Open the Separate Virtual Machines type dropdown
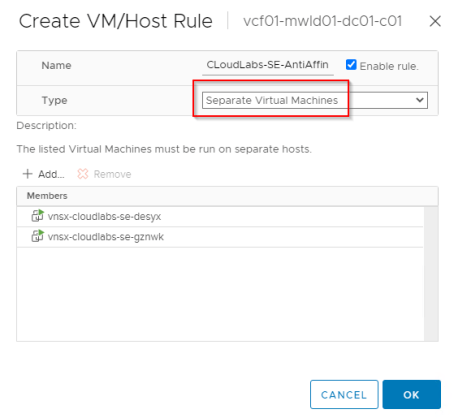This screenshot has width=454, height=418. (x=315, y=100)
